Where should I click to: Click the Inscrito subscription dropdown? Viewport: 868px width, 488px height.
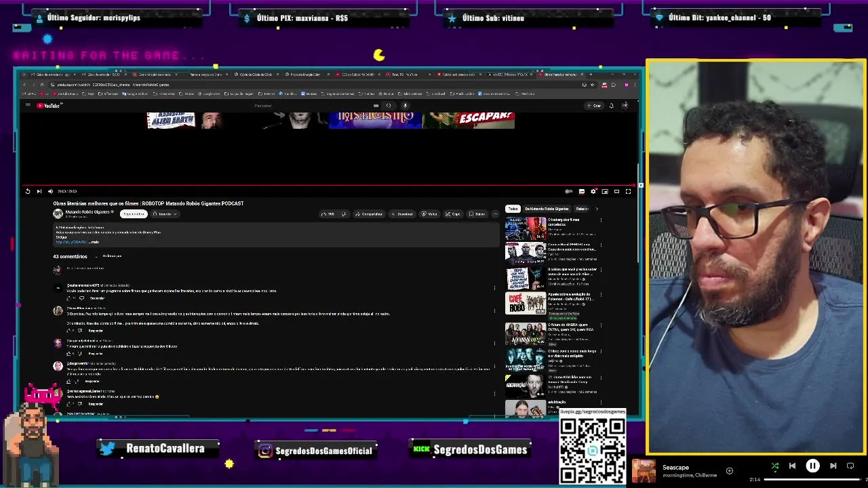pyautogui.click(x=165, y=214)
